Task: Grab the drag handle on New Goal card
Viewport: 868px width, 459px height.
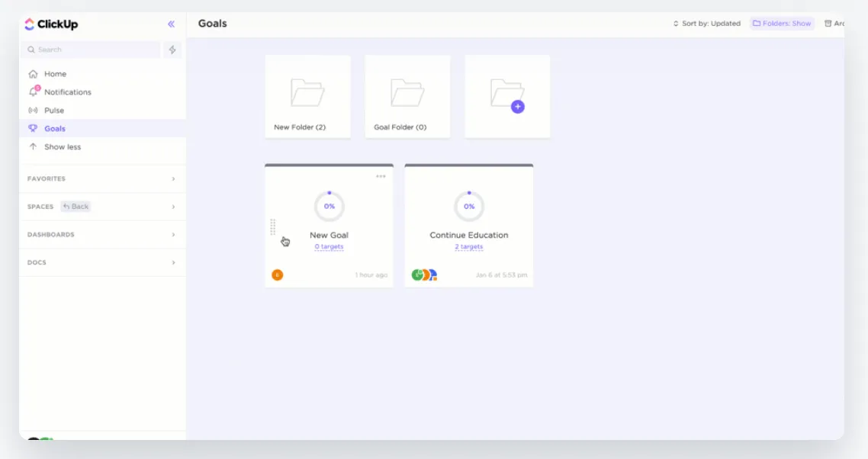Action: pyautogui.click(x=273, y=227)
